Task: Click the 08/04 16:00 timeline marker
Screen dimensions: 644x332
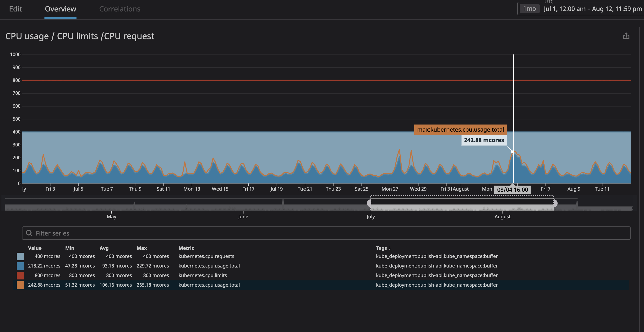Action: click(513, 189)
